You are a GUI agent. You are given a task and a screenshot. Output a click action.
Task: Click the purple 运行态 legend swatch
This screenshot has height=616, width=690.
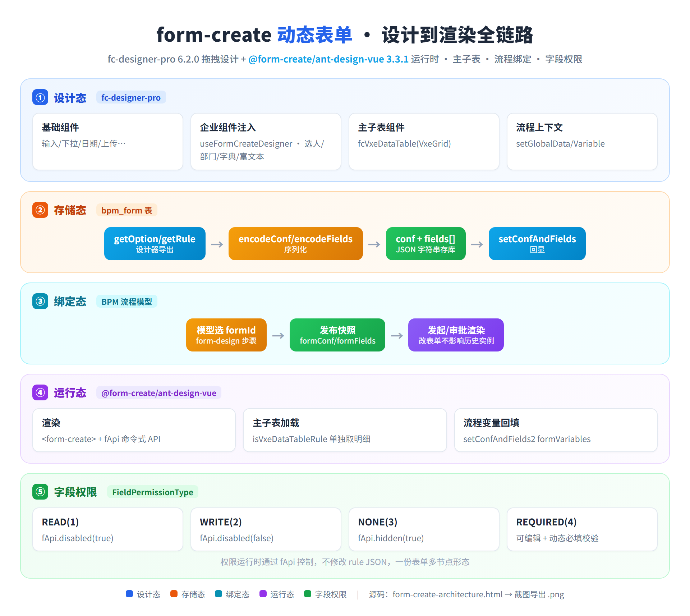point(263,594)
